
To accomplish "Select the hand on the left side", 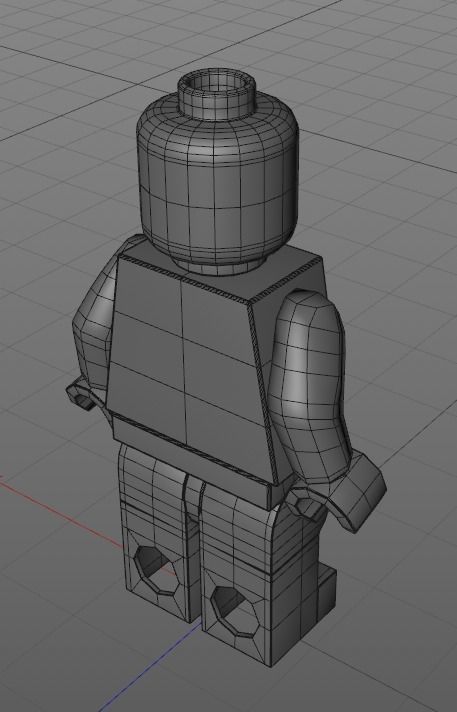I will [84, 395].
